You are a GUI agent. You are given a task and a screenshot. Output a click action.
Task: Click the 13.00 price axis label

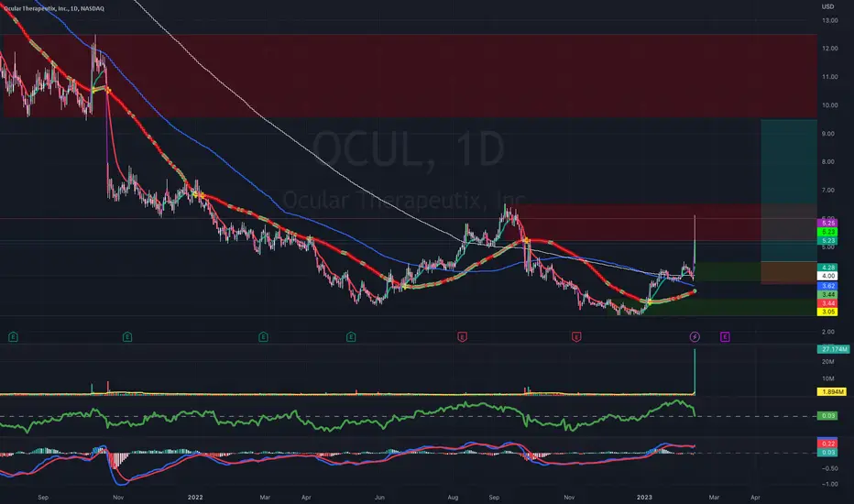point(830,20)
